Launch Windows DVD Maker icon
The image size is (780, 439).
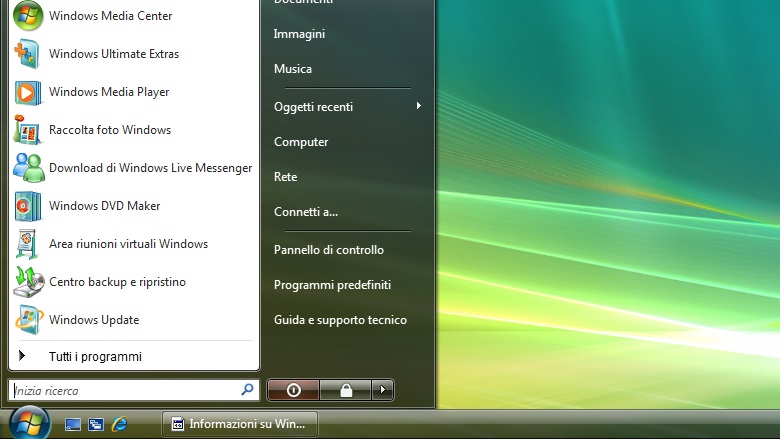27,206
